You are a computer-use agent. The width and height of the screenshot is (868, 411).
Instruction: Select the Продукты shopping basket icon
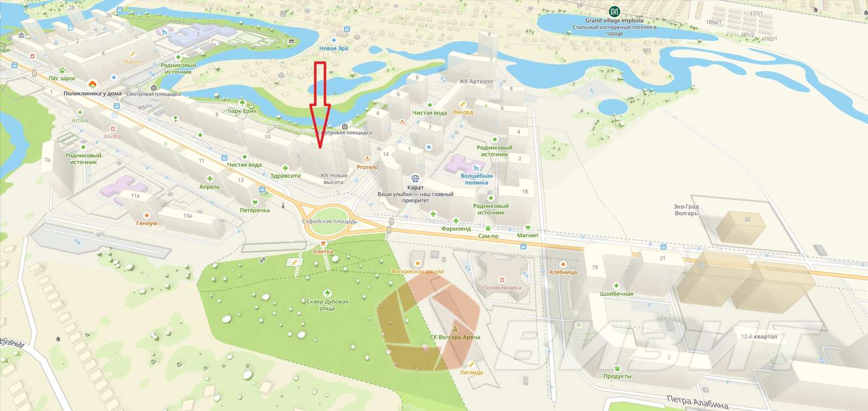(x=617, y=368)
